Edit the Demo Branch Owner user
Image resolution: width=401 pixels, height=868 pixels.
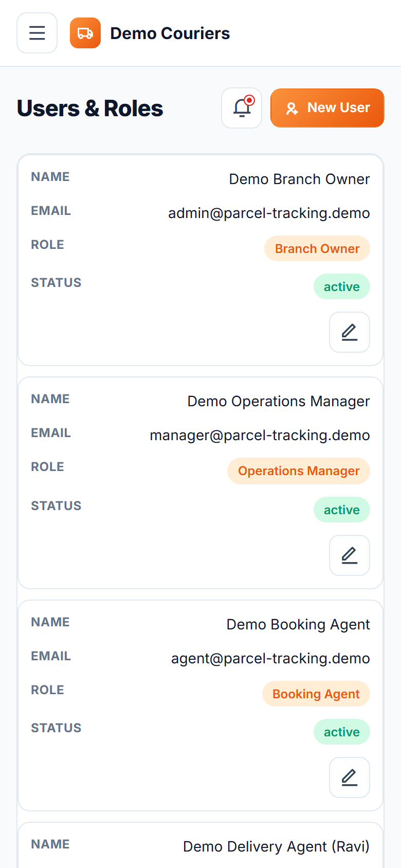(350, 332)
